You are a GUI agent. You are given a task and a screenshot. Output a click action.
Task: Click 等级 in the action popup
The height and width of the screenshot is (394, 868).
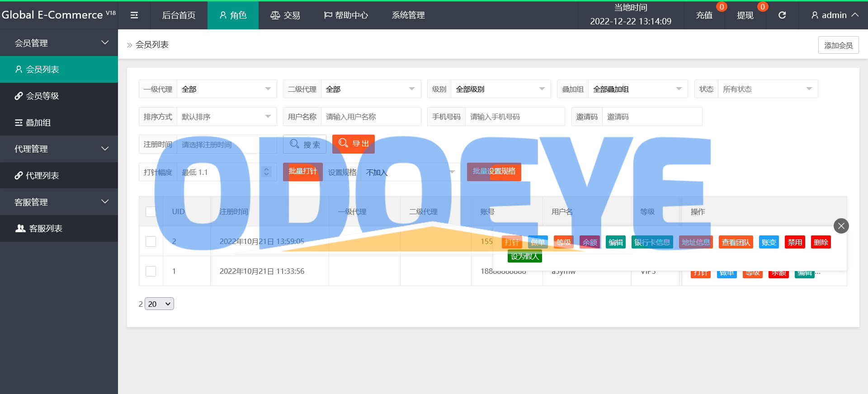(564, 242)
